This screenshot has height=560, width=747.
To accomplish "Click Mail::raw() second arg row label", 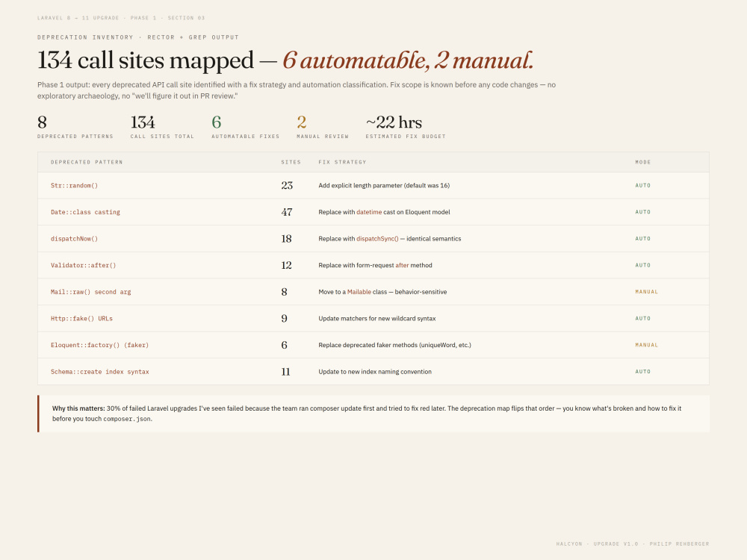I will point(90,293).
